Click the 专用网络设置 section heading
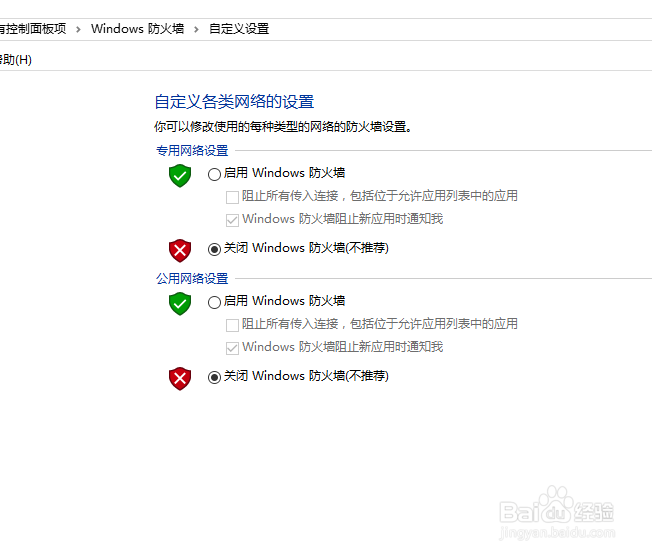The width and height of the screenshot is (652, 555). (192, 150)
